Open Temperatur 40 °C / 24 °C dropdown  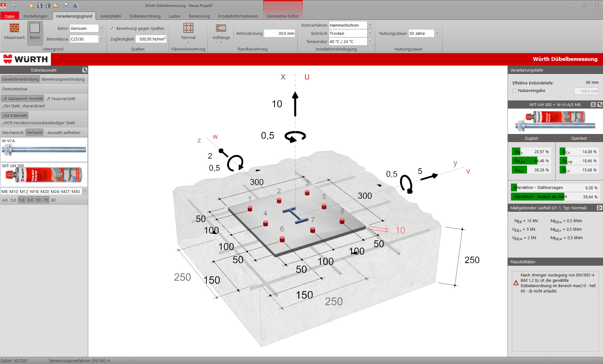tap(370, 41)
